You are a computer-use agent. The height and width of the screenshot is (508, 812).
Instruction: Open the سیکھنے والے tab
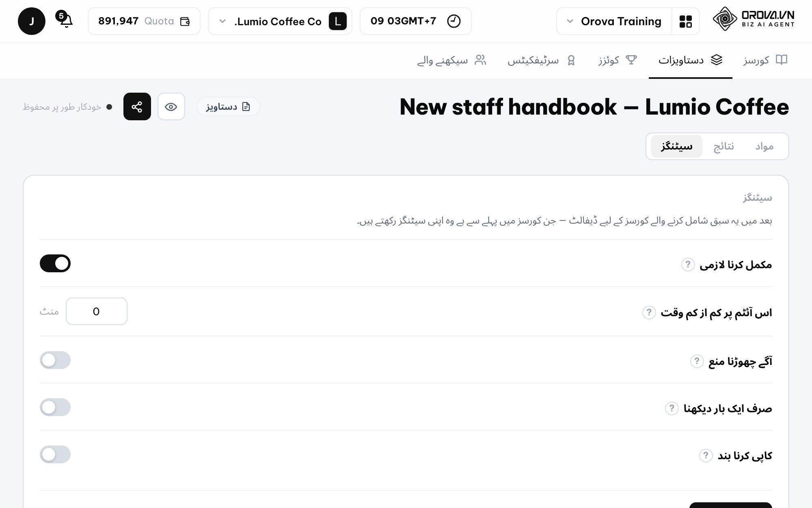click(x=451, y=61)
